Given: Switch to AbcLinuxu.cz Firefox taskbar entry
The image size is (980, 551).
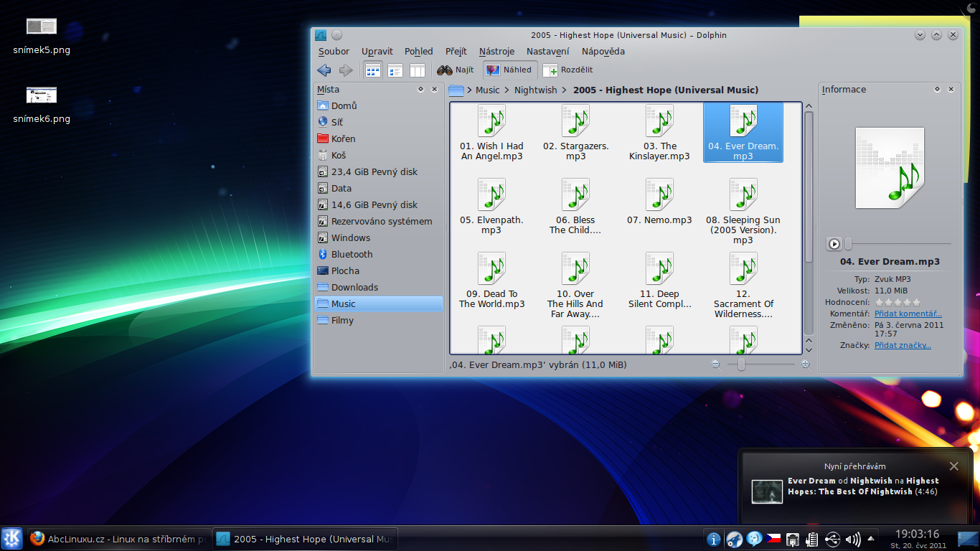Looking at the screenshot, I should [119, 539].
